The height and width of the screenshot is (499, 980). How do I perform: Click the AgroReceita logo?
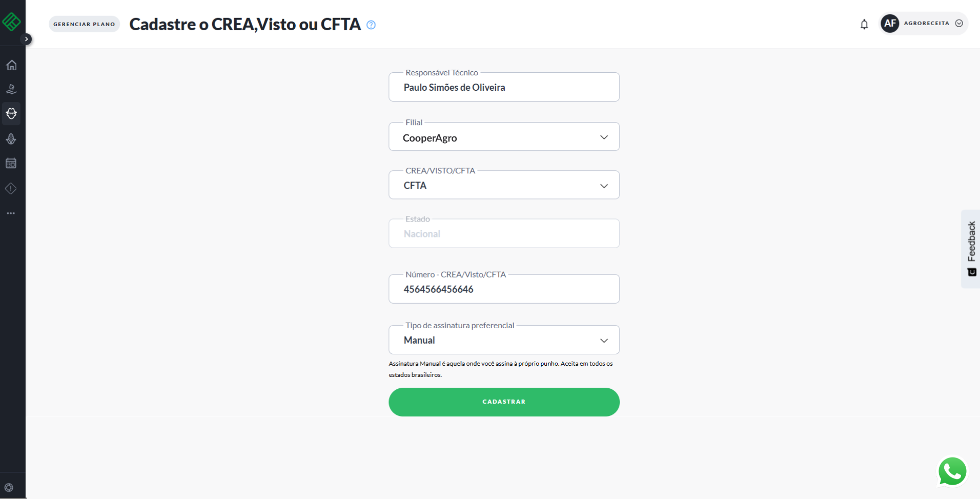(11, 22)
